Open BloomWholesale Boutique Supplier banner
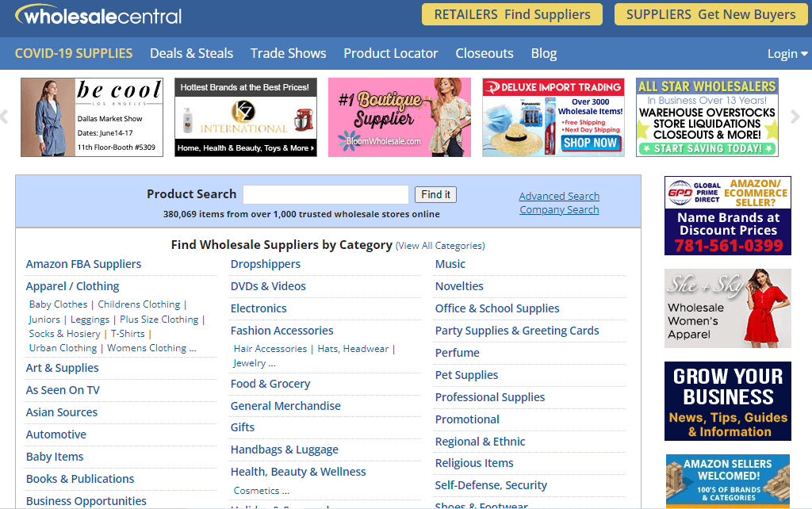Screen dimensions: 812x509 (400, 117)
